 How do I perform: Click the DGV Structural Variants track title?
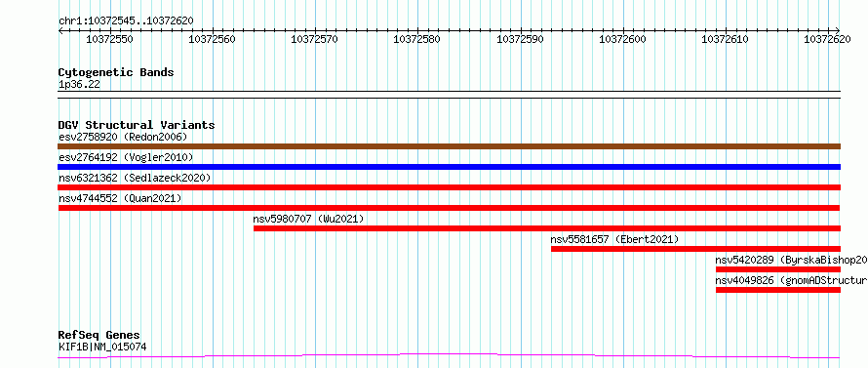click(137, 125)
